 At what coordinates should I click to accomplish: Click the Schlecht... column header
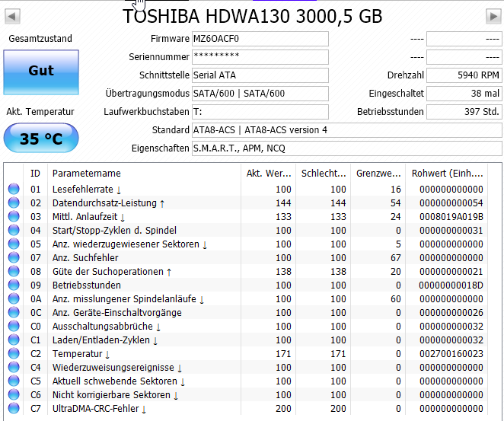pyautogui.click(x=324, y=174)
